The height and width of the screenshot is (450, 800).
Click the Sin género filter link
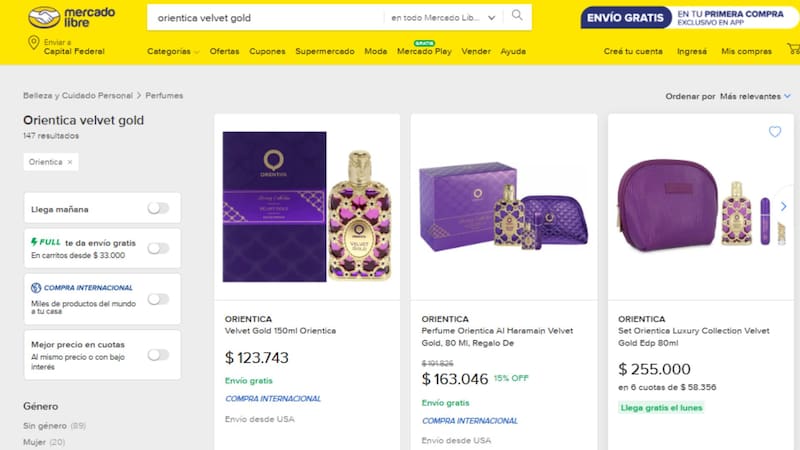pyautogui.click(x=42, y=425)
